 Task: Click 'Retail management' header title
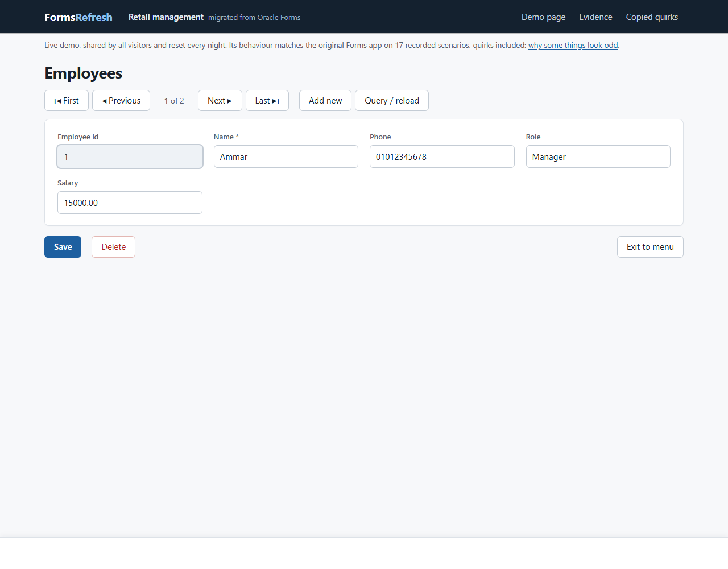click(x=166, y=17)
